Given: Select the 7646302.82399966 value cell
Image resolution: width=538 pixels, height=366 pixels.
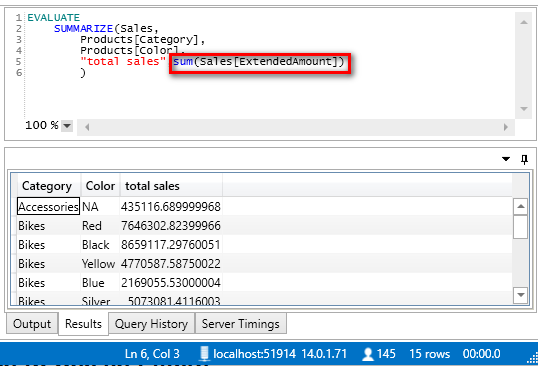Looking at the screenshot, I should point(171,226).
